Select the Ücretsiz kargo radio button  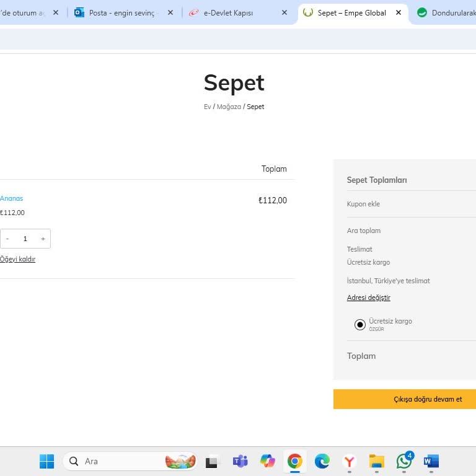[x=359, y=325]
